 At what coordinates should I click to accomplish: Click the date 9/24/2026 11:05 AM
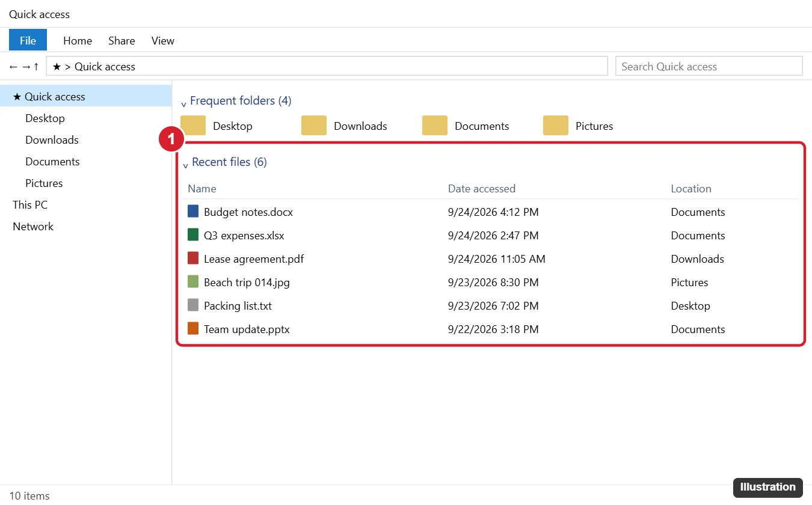click(x=497, y=259)
